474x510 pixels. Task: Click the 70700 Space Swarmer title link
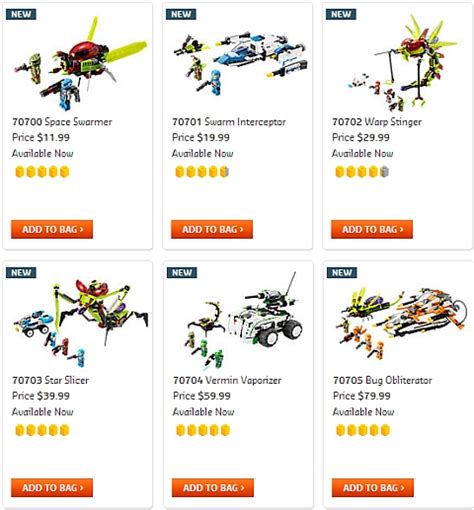point(62,122)
